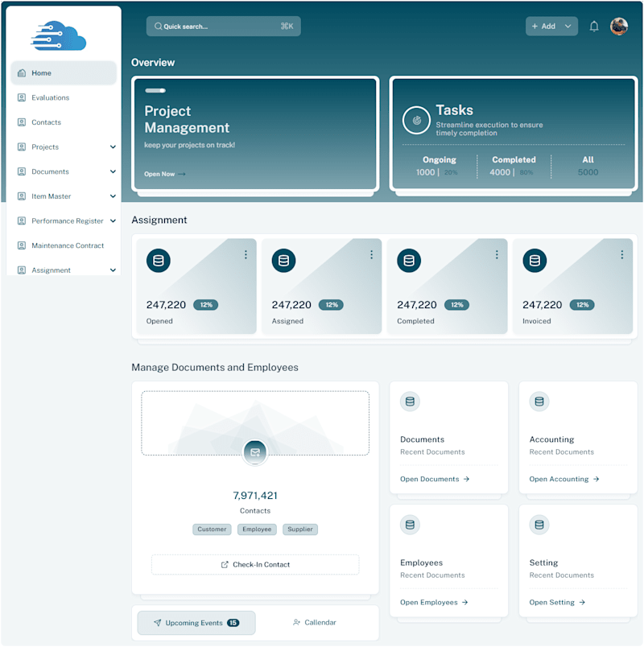Screen dimensions: 644x647
Task: Click the Documents sidebar icon
Action: click(x=22, y=171)
